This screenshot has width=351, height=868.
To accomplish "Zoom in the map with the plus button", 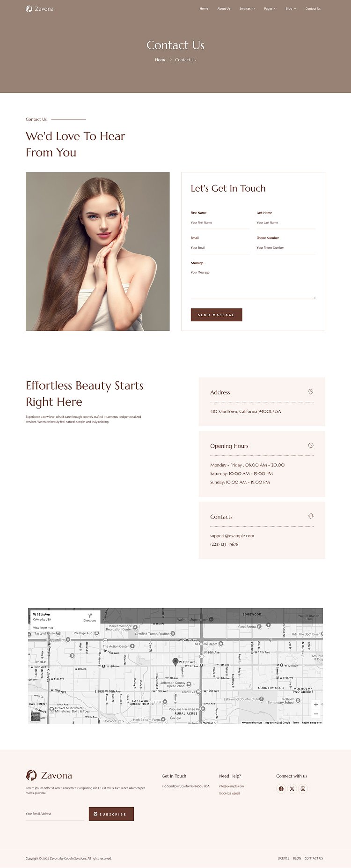I will pyautogui.click(x=316, y=705).
